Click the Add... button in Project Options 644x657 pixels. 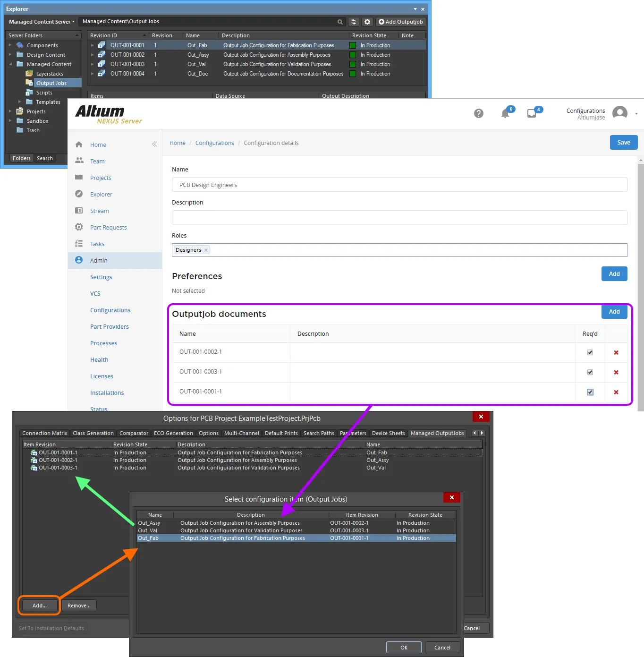(x=39, y=606)
